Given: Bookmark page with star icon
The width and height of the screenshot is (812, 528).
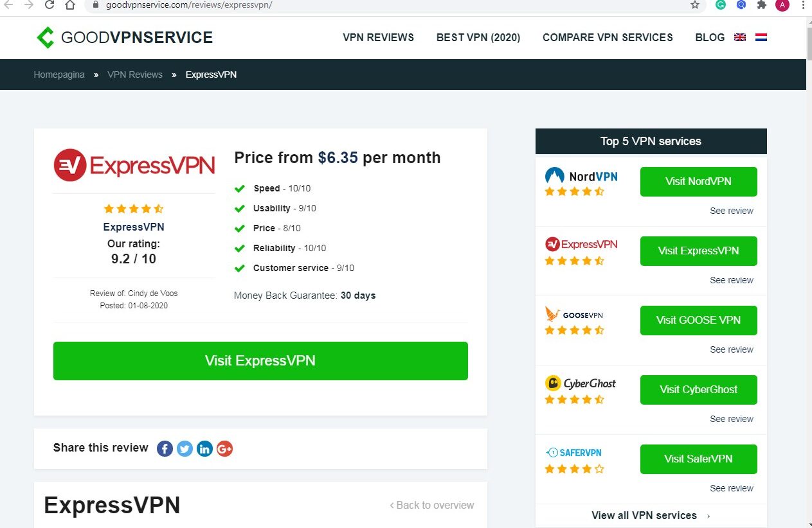Looking at the screenshot, I should (x=694, y=5).
